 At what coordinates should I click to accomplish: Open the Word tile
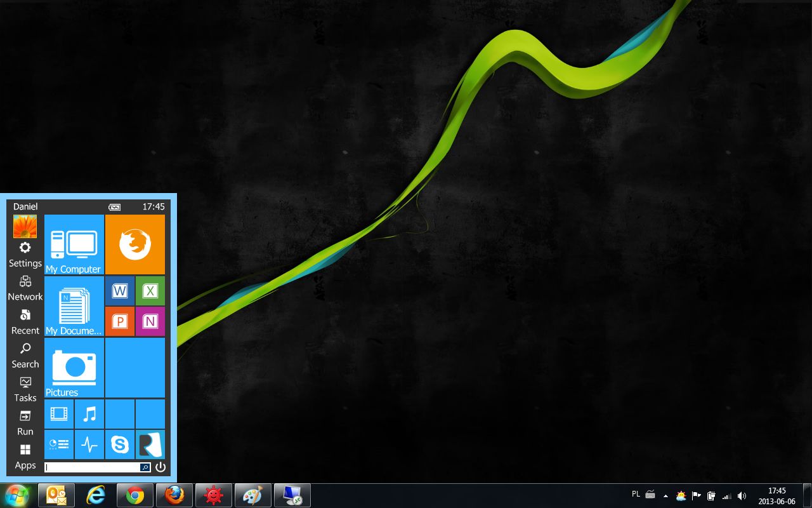[120, 291]
